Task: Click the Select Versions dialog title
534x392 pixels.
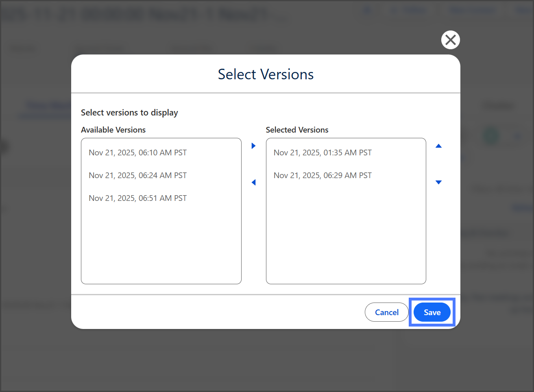Action: coord(266,74)
